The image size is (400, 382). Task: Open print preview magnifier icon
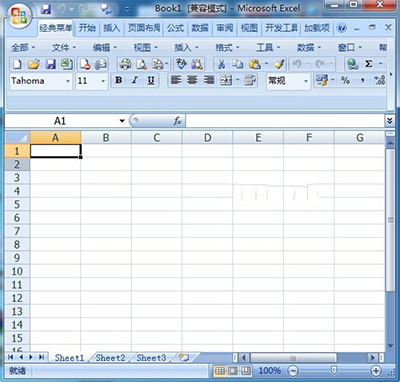tap(142, 64)
